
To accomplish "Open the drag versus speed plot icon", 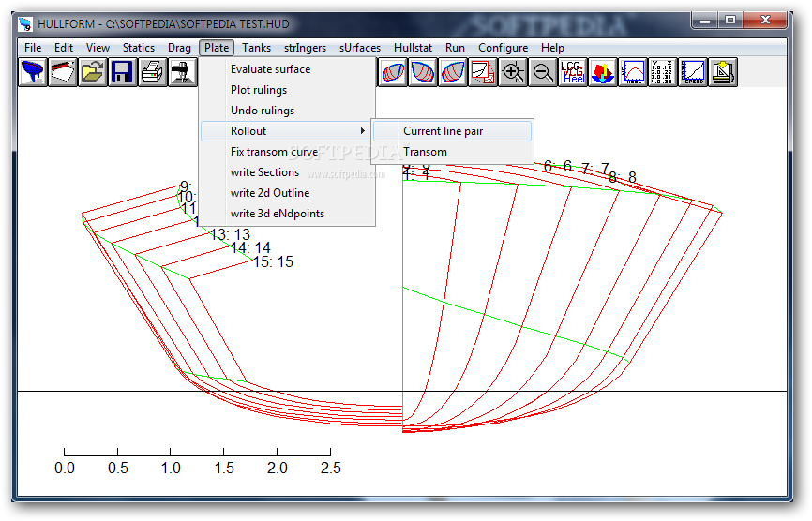I will coord(694,72).
